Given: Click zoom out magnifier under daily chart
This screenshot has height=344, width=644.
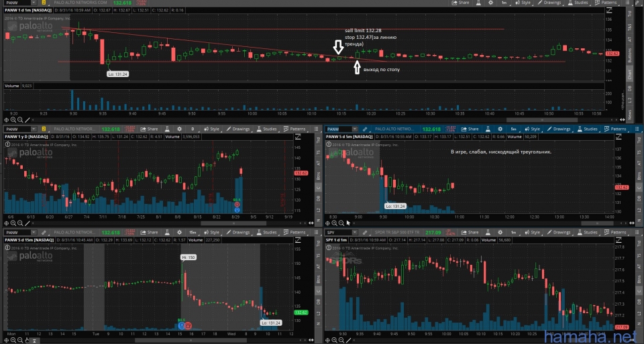Looking at the screenshot, I should 20,223.
